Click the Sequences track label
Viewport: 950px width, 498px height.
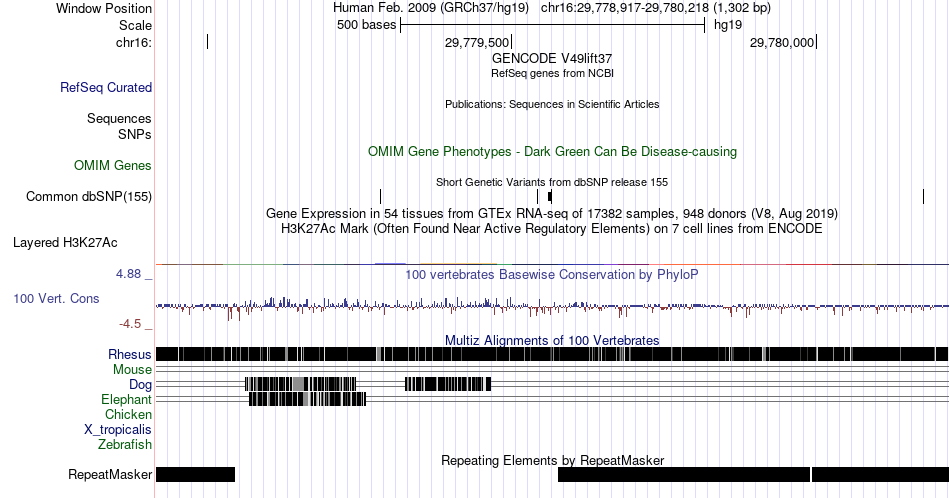point(119,118)
